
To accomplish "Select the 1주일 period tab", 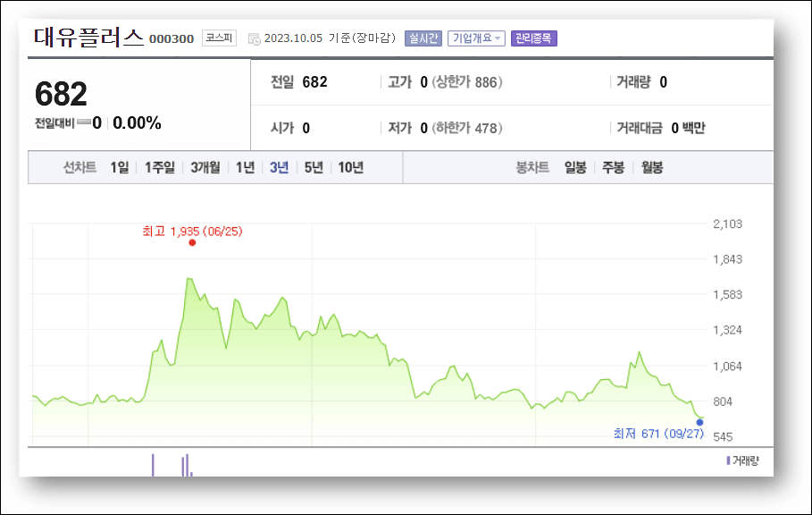I will 159,166.
